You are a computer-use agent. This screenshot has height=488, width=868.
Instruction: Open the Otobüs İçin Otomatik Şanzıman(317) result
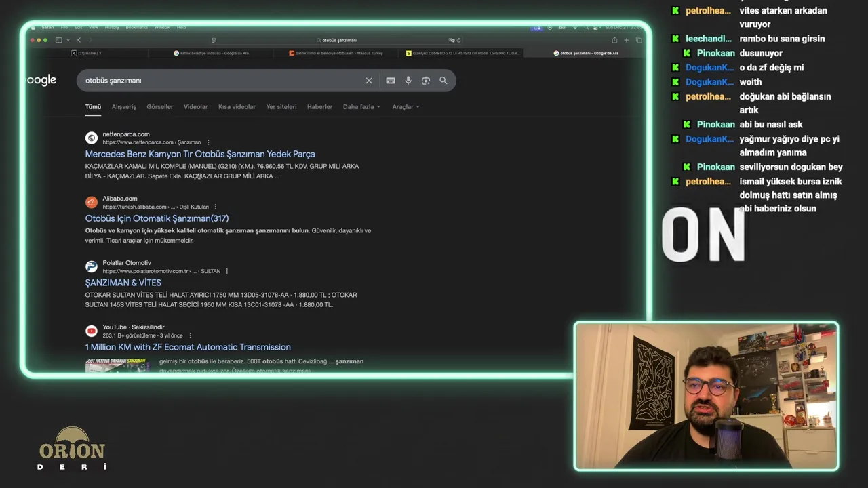(x=157, y=218)
